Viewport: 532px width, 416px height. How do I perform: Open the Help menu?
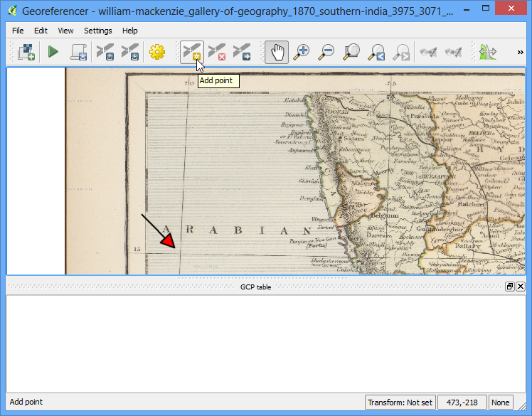130,31
